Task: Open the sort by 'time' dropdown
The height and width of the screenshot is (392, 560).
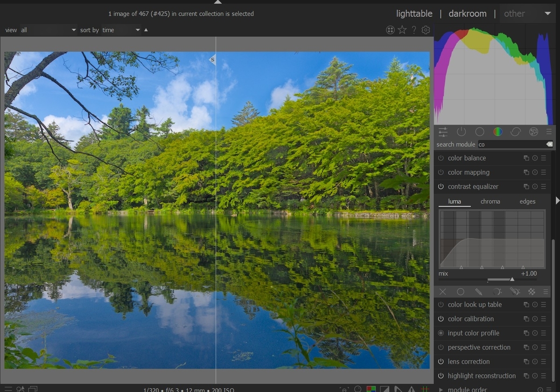Action: click(x=121, y=30)
